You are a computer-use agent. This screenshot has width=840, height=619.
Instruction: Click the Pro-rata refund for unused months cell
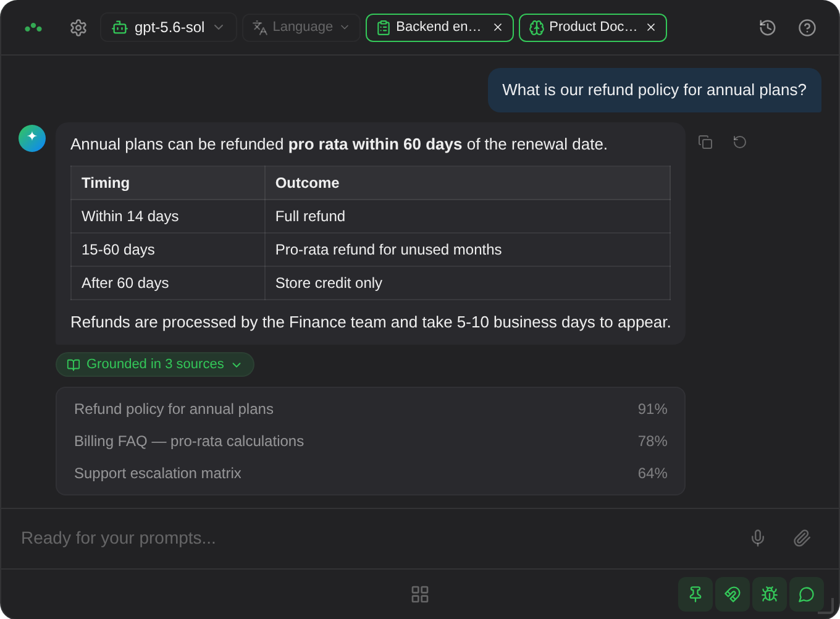pos(468,250)
